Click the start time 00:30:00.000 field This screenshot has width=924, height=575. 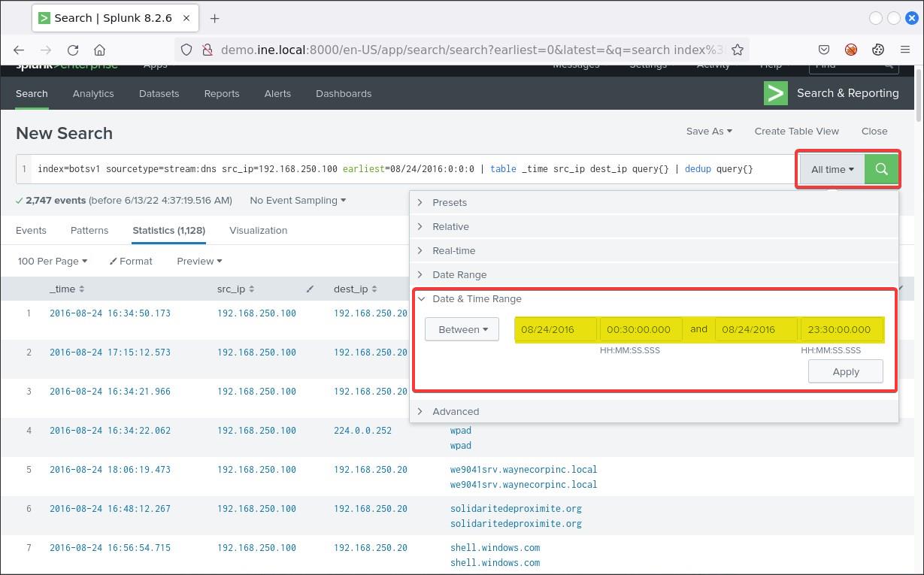coord(640,329)
